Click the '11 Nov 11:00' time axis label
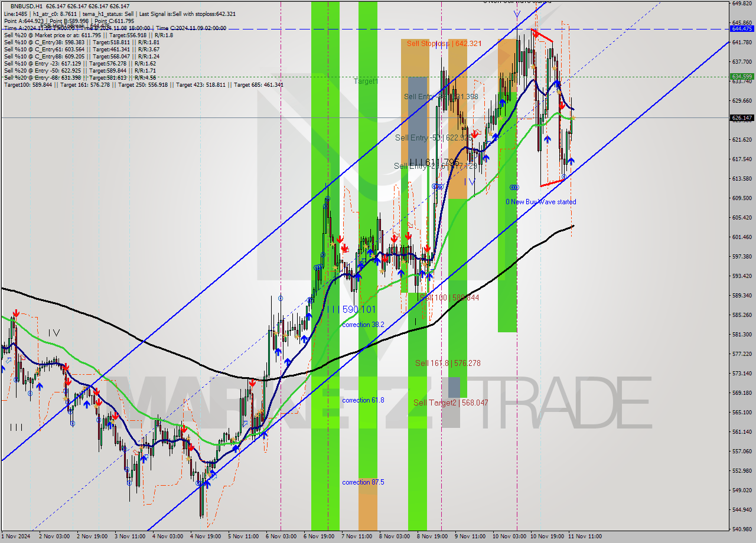 (585, 537)
